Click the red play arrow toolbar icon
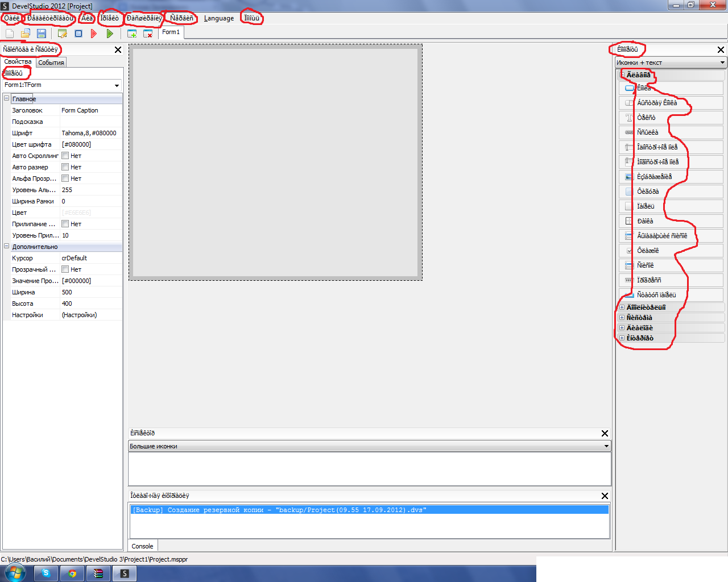Viewport: 728px width, 582px height. [94, 34]
